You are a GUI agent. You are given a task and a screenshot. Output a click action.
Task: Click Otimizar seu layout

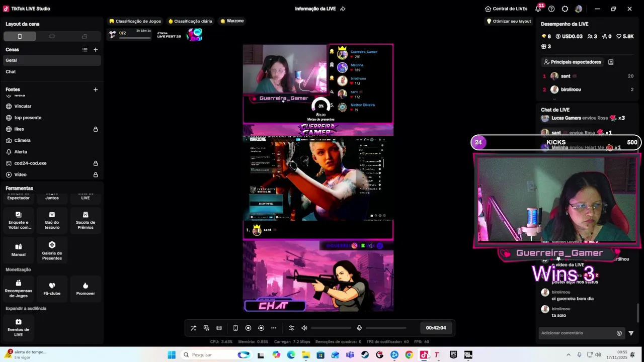click(509, 21)
